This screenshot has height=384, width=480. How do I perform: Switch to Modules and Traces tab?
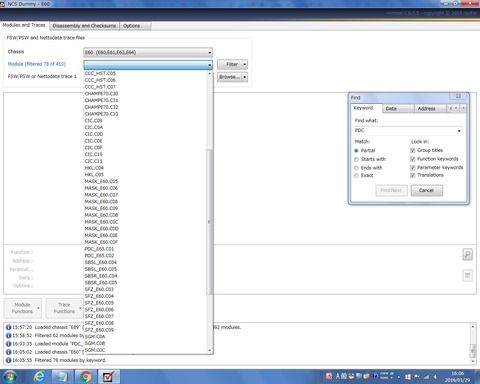[x=24, y=25]
